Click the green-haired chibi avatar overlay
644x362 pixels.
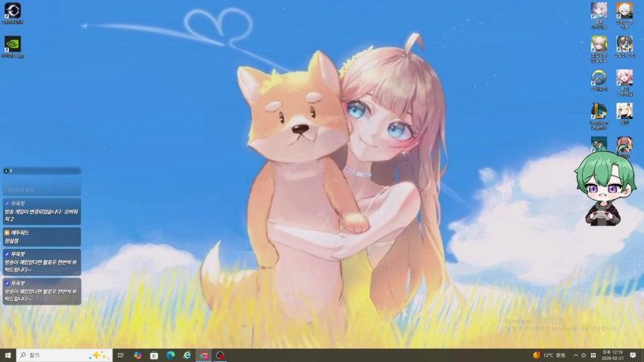(x=605, y=187)
